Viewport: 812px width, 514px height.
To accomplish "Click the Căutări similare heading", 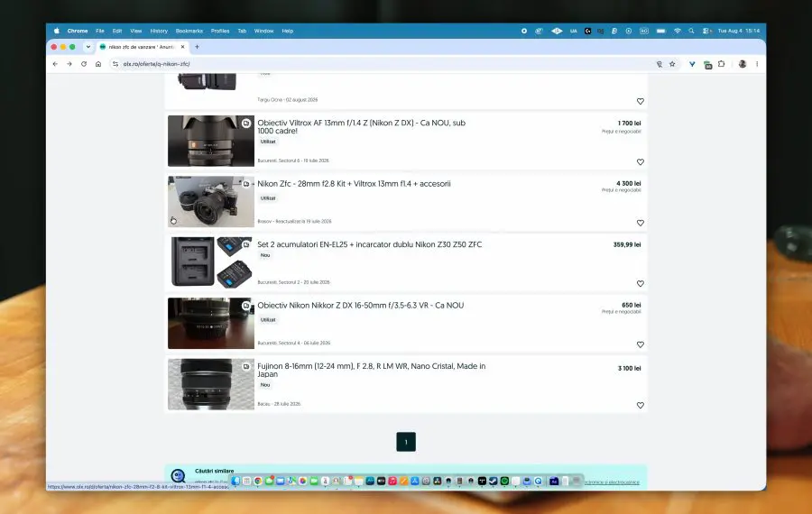I will pos(215,471).
